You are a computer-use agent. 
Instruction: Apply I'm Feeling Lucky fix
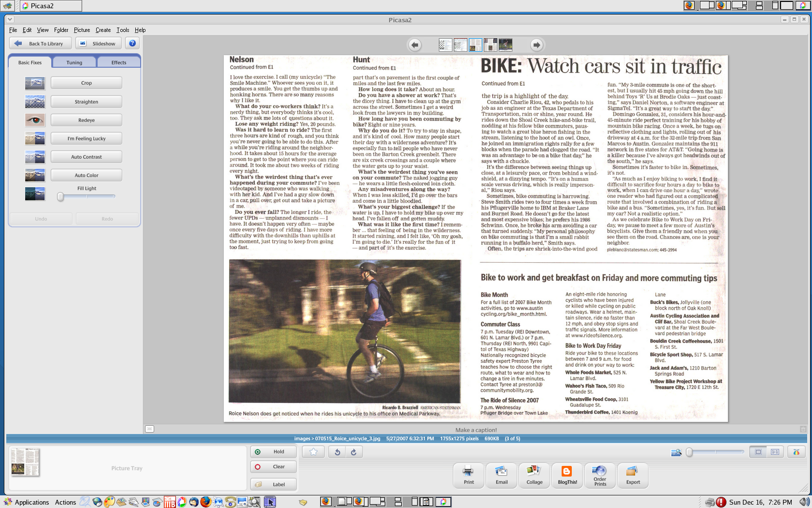87,138
